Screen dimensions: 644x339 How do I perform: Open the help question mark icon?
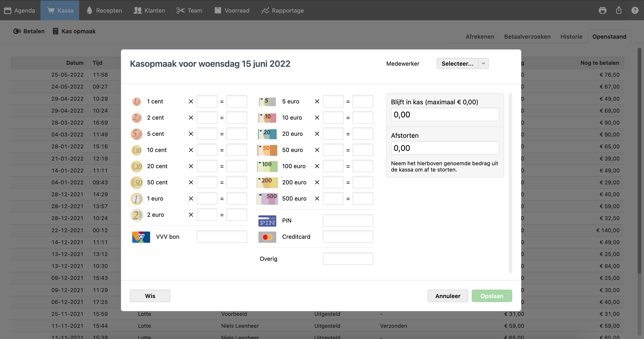click(635, 10)
